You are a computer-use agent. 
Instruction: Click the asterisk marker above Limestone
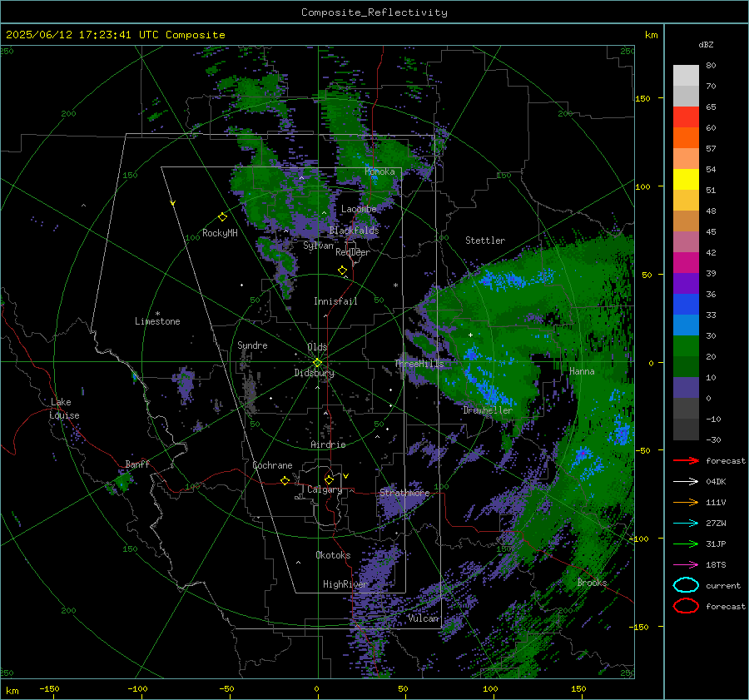tap(157, 314)
